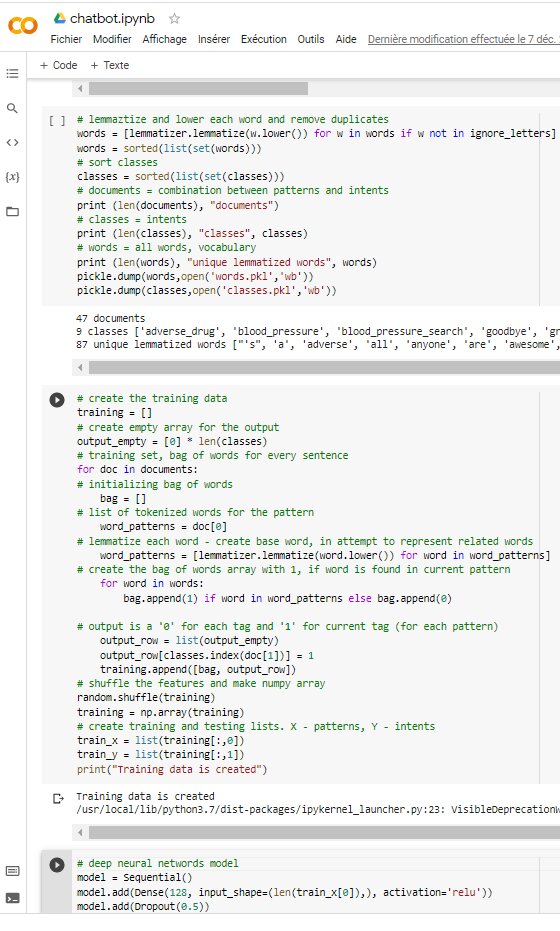Add a new Code cell
The width and height of the screenshot is (560, 931).
tap(58, 65)
